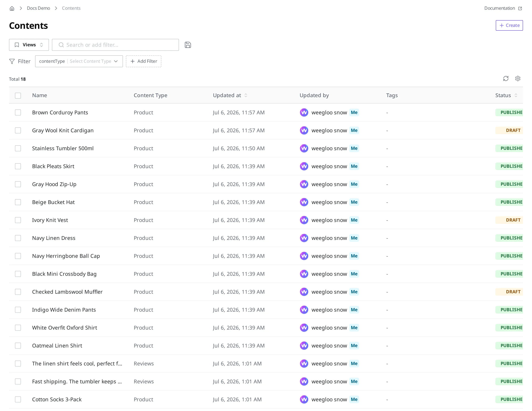Open the Views dropdown
Image resolution: width=532 pixels, height=411 pixels.
[29, 45]
